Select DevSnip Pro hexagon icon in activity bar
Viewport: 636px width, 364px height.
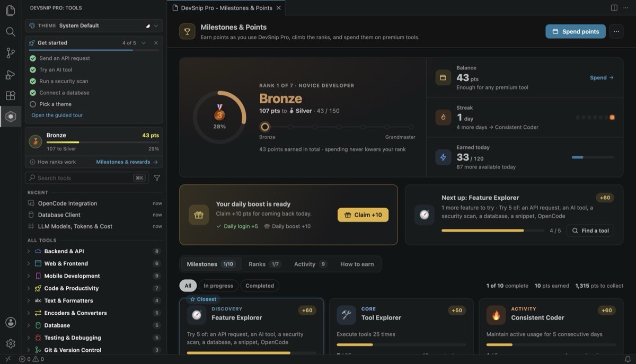[11, 117]
